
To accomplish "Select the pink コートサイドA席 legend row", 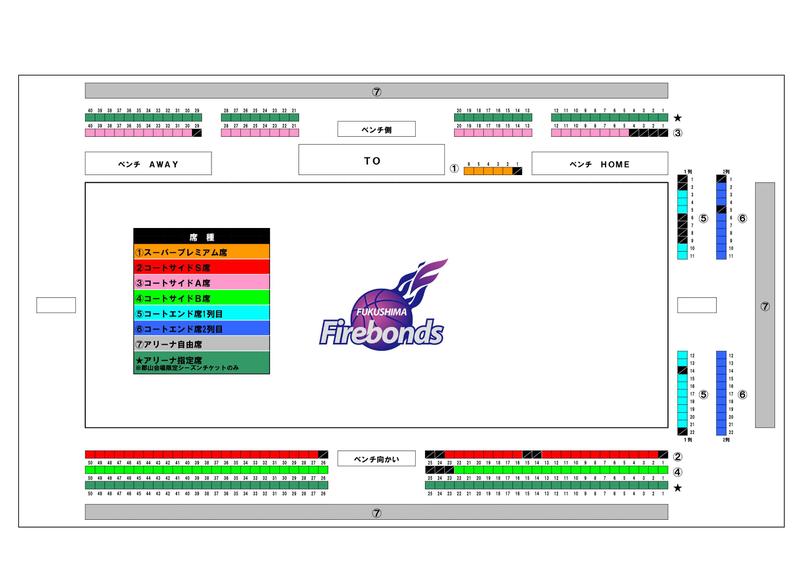I will (202, 282).
